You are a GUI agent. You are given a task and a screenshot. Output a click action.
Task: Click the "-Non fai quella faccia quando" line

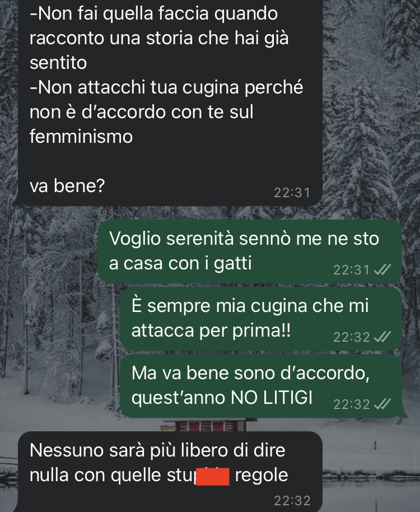153,13
